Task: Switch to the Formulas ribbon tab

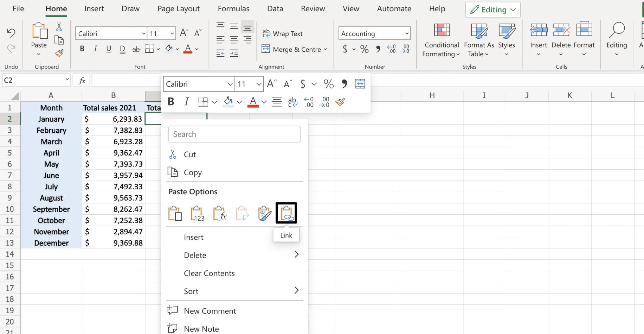Action: 233,8
